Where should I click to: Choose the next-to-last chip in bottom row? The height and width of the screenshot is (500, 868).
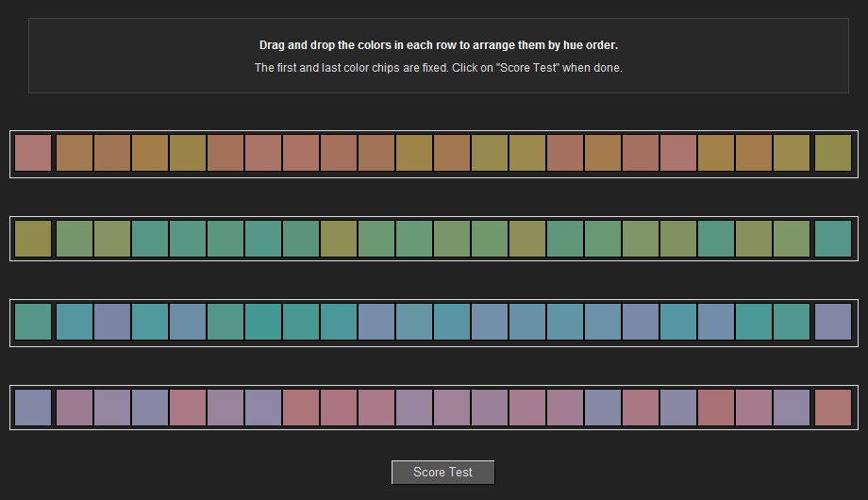click(792, 408)
